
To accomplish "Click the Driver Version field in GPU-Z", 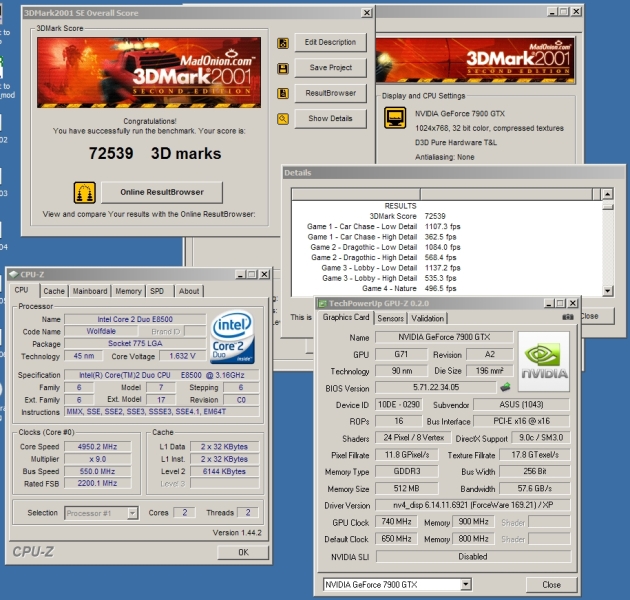I will click(473, 505).
